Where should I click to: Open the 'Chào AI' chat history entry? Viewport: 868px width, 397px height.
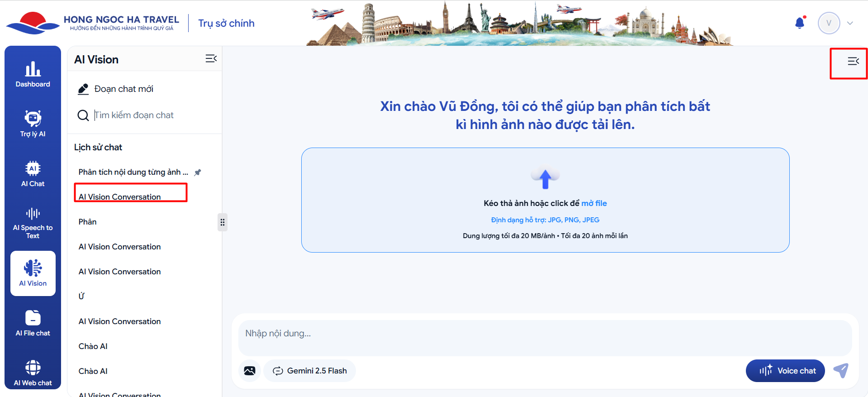[93, 346]
